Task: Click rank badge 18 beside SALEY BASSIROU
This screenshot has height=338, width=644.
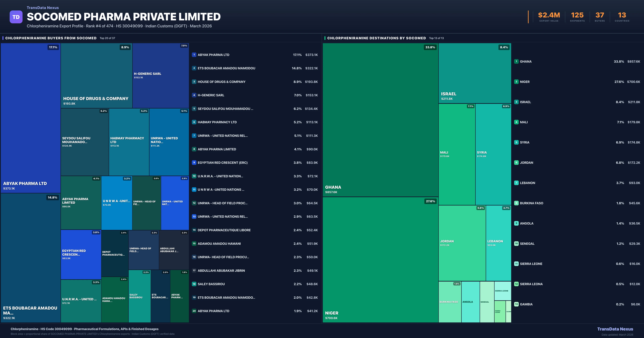Action: click(x=194, y=284)
